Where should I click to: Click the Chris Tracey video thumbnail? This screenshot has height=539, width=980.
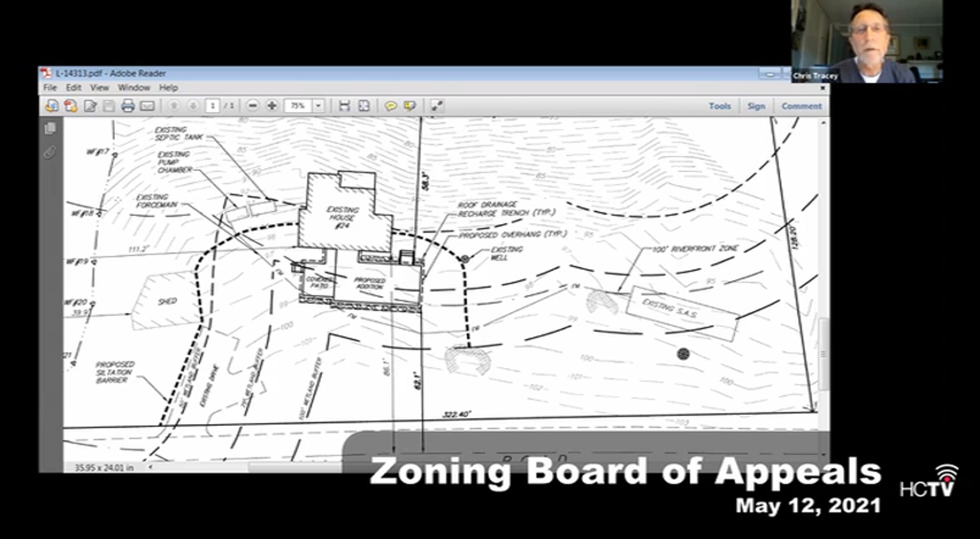[867, 41]
